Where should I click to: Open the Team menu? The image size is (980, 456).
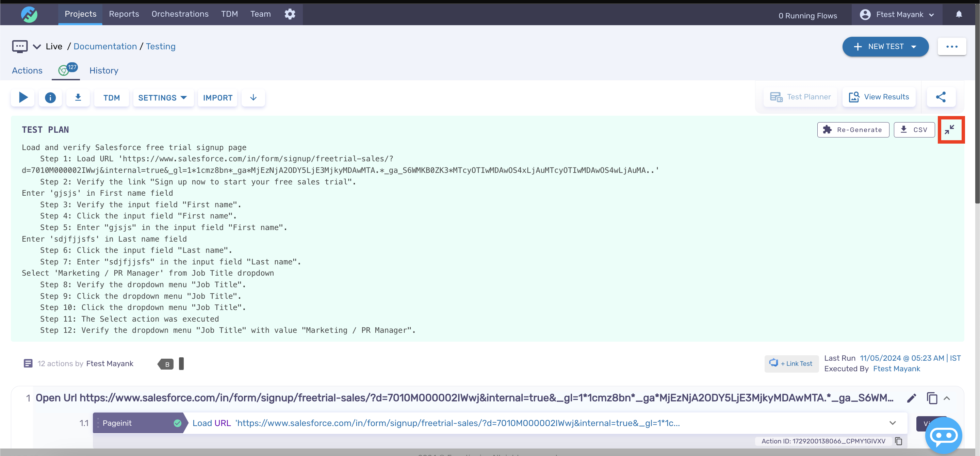tap(261, 14)
